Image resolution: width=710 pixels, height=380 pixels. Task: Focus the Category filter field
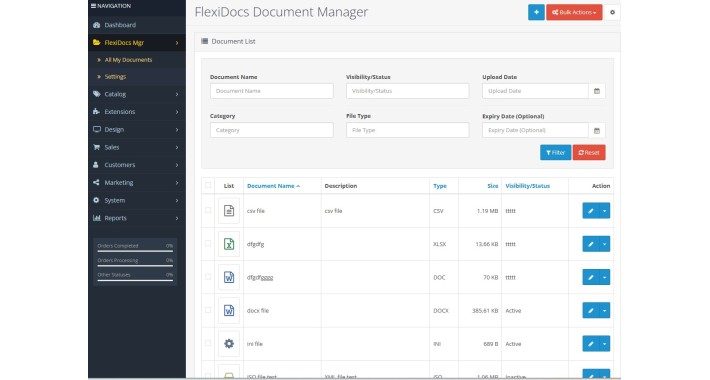coord(272,130)
